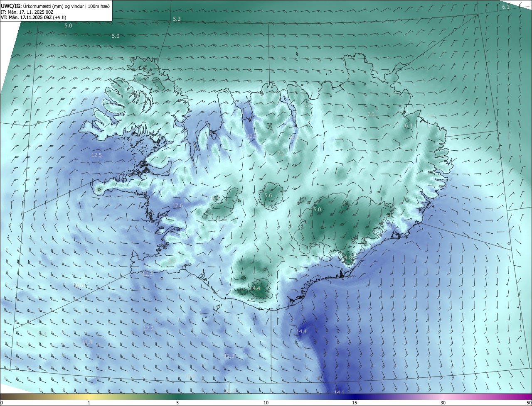Click the 4.8 value label
The image size is (532, 406).
[x=348, y=258]
